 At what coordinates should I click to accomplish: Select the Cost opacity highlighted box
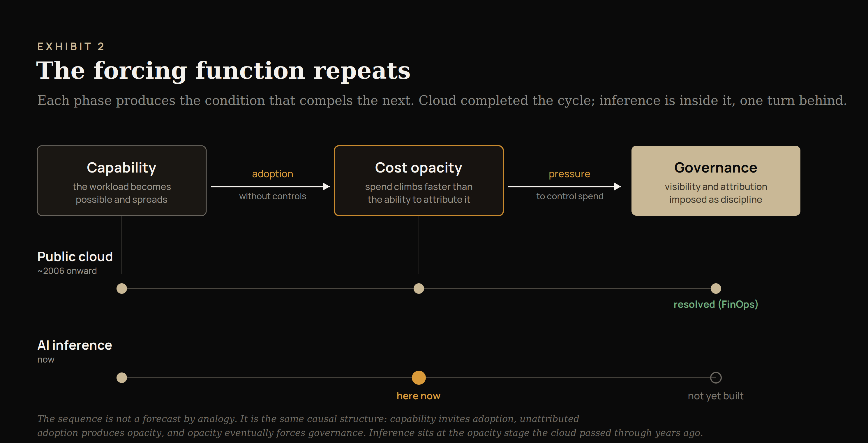pyautogui.click(x=419, y=181)
